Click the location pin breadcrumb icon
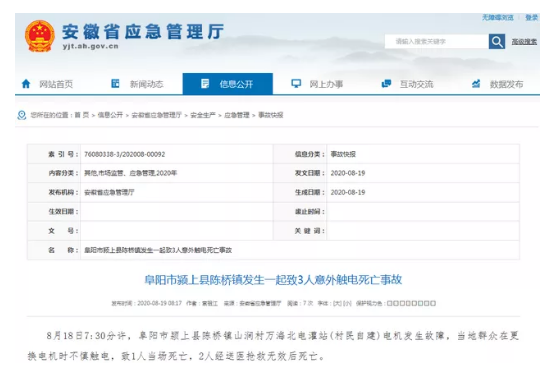Viewport: 553px width, 369px height. click(22, 115)
